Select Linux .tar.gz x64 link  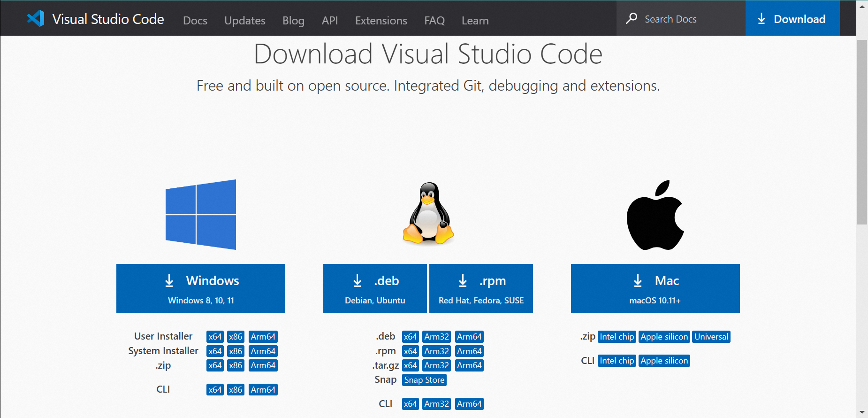coord(410,365)
